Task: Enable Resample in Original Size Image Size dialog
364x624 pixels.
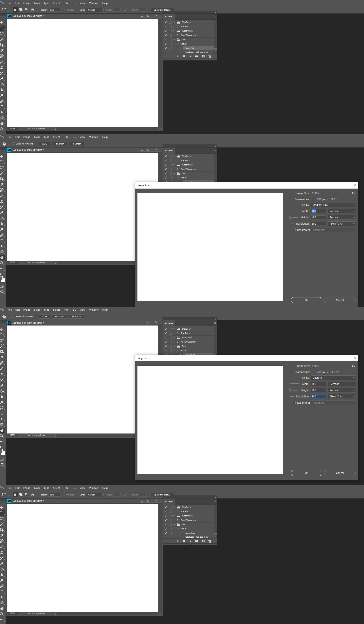Action: [294, 230]
